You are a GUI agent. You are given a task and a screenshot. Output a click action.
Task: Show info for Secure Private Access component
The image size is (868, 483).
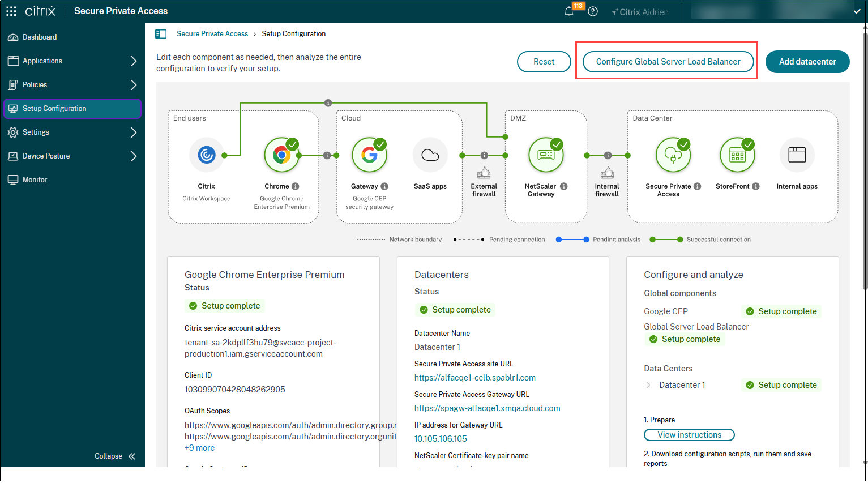pyautogui.click(x=698, y=186)
